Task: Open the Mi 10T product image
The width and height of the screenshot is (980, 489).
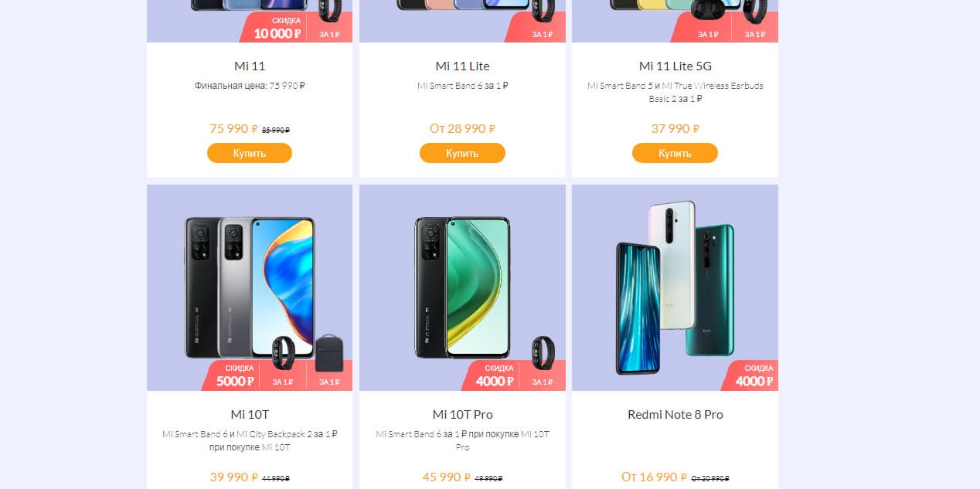Action: pos(250,287)
